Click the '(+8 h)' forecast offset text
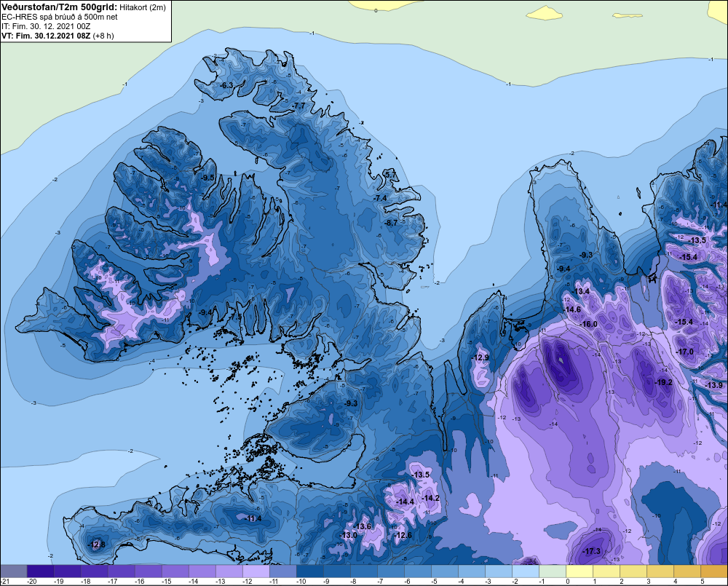 (103, 36)
